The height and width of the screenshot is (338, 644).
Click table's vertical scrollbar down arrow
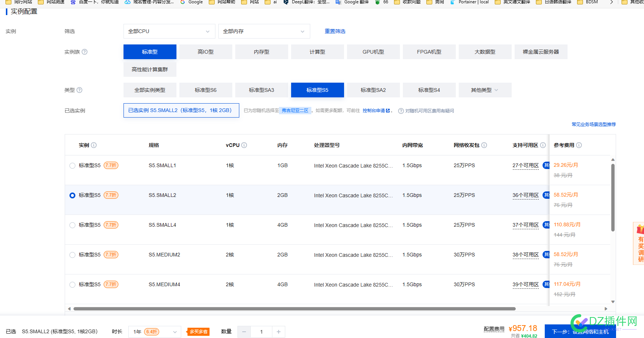pyautogui.click(x=613, y=302)
